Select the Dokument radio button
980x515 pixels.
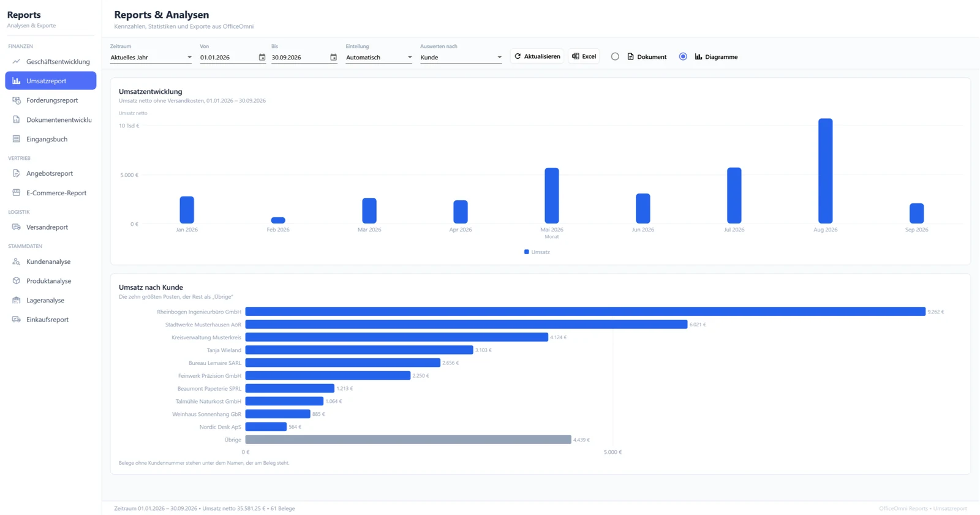coord(615,56)
